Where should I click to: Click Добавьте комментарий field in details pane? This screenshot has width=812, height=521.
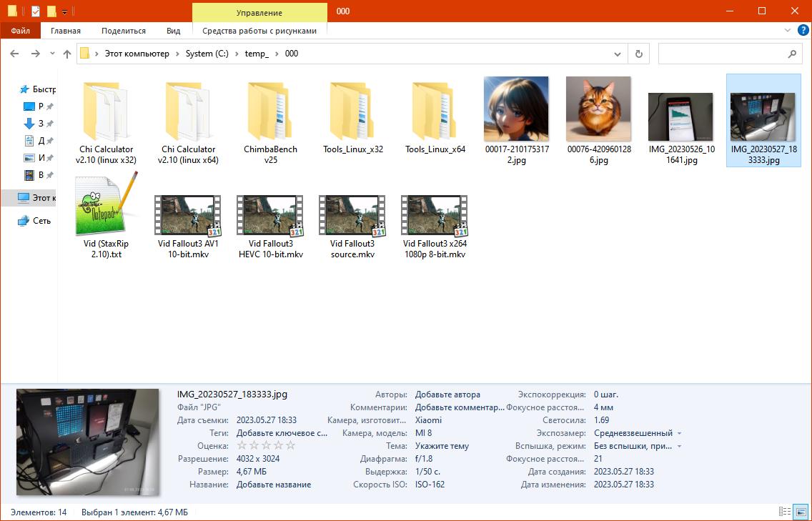click(x=460, y=407)
